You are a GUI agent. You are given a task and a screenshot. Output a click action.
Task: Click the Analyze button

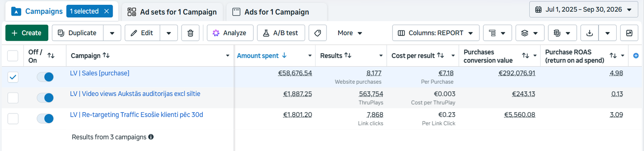tap(230, 33)
